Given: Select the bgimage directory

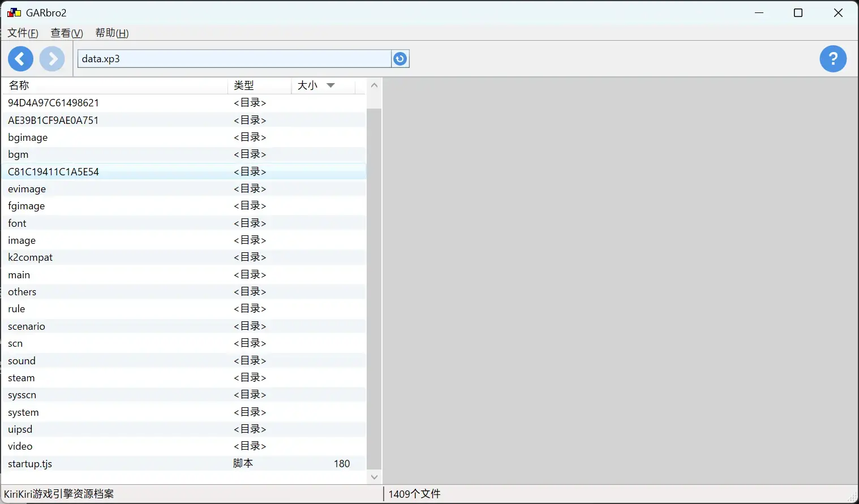Looking at the screenshot, I should click(184, 137).
